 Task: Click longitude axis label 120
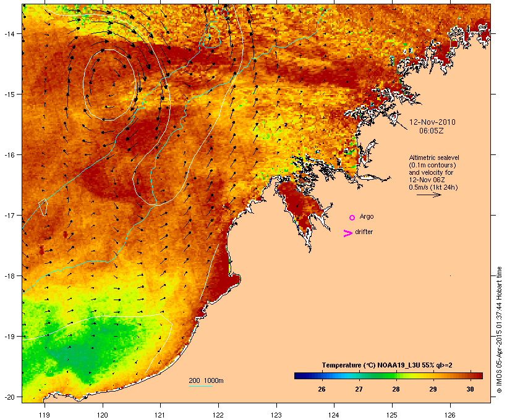(103, 415)
